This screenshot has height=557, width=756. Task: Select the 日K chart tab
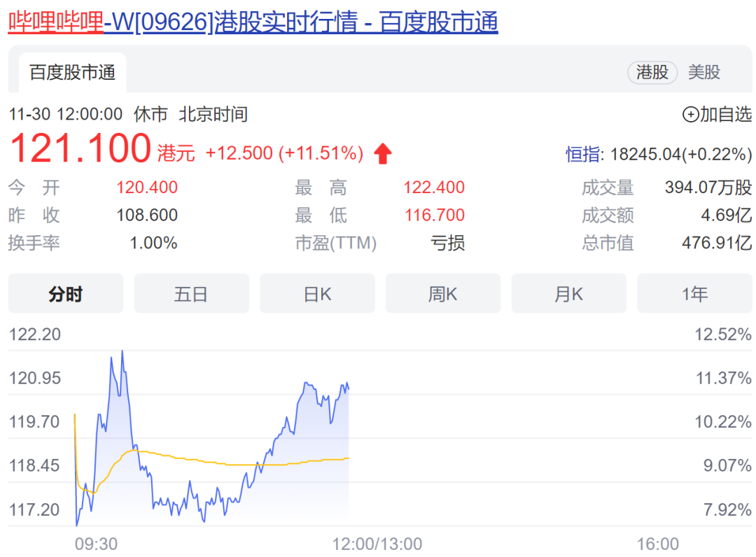[x=317, y=293]
